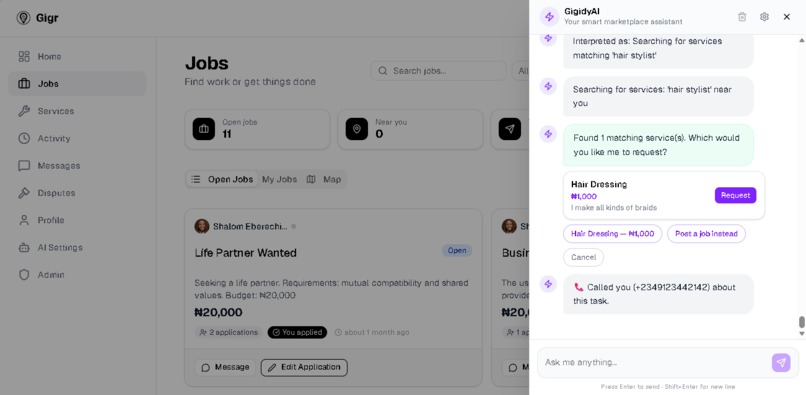Screen dimensions: 806x395
Task: Choose the 'Post a job instead' chip
Action: [706, 234]
